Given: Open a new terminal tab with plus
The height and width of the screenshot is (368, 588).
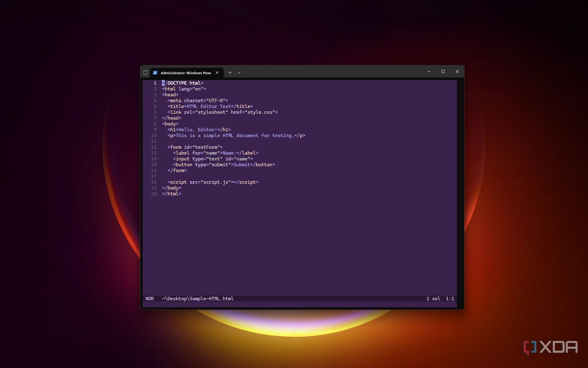Looking at the screenshot, I should point(230,73).
